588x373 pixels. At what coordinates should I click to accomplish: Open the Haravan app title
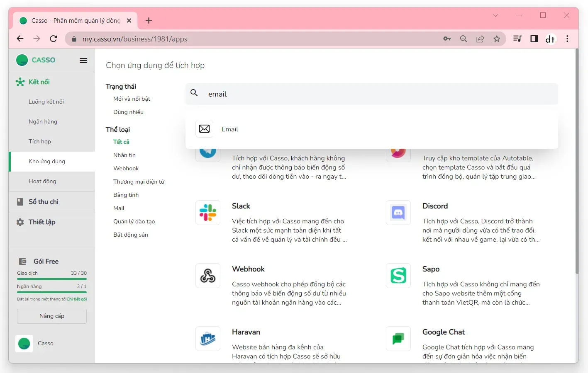[246, 332]
